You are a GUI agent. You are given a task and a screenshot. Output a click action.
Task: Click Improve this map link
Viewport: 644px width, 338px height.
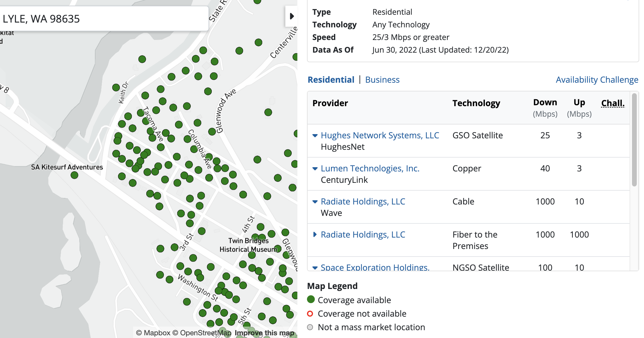[264, 333]
